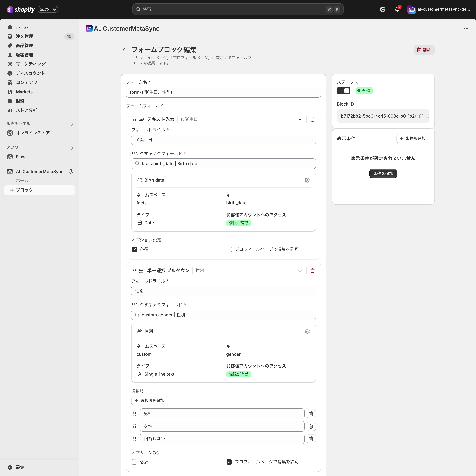Grab the drag handle of 男性 choice
Screen dimensions: 476x476
134,414
